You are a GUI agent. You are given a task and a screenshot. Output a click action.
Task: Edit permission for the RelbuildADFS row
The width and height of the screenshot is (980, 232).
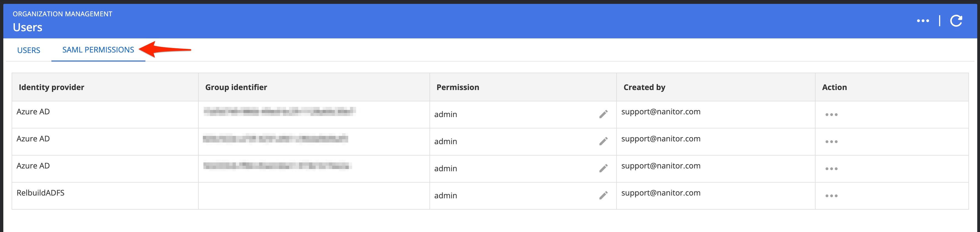coord(603,196)
